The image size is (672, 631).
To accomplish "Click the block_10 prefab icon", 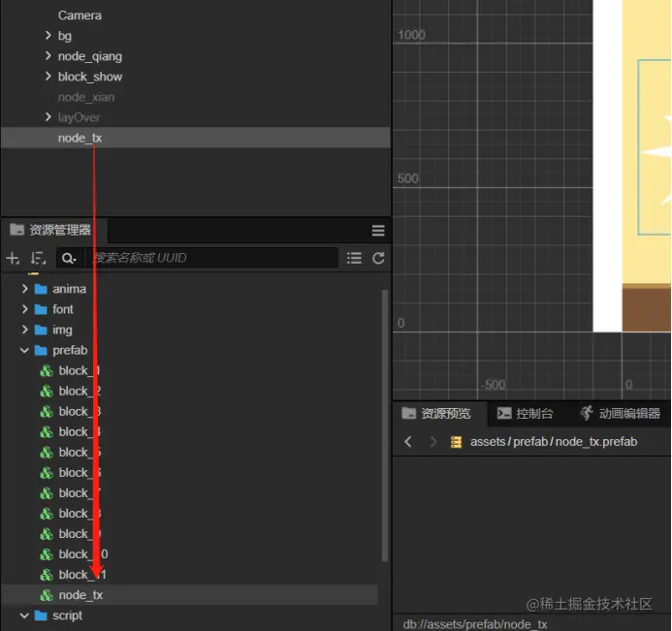I will tap(47, 554).
